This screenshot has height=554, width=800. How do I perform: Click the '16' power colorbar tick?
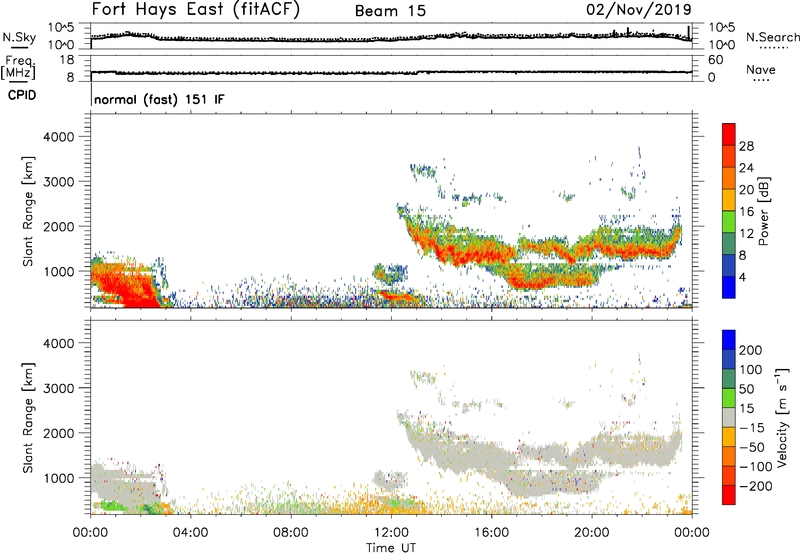(746, 212)
